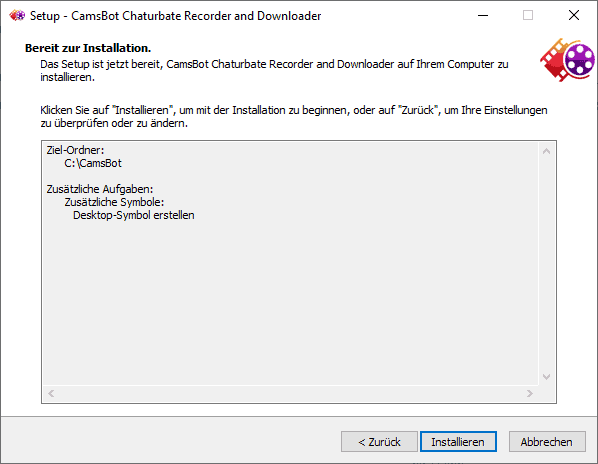The width and height of the screenshot is (598, 464).
Task: Click the Zusätzliche Aufgaben line
Action: click(x=100, y=189)
